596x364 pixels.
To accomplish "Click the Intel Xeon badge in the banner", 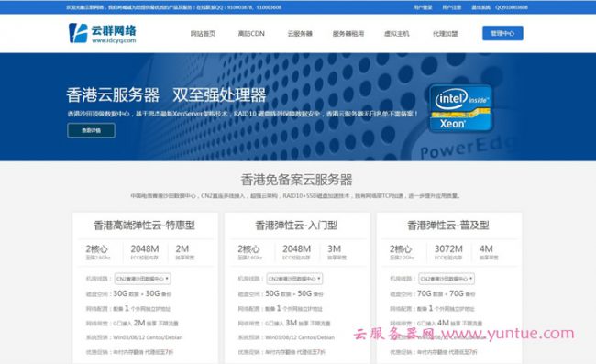I will (x=460, y=108).
